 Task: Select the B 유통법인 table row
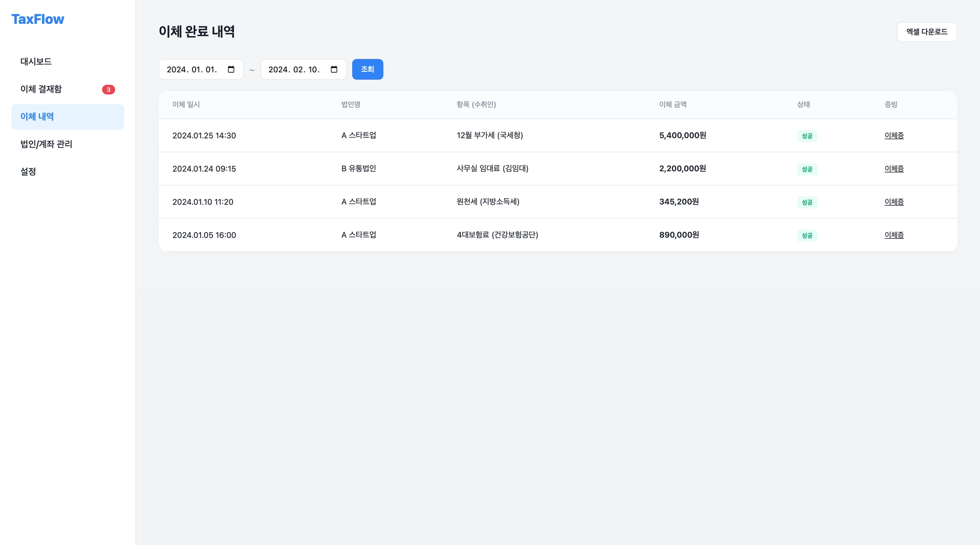(x=358, y=168)
